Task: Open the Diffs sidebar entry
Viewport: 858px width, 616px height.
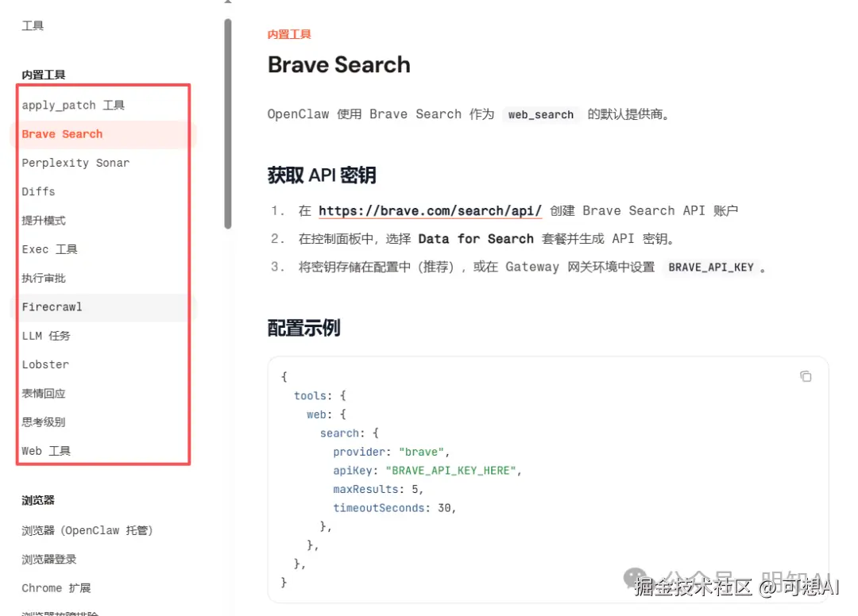Action: (x=38, y=192)
